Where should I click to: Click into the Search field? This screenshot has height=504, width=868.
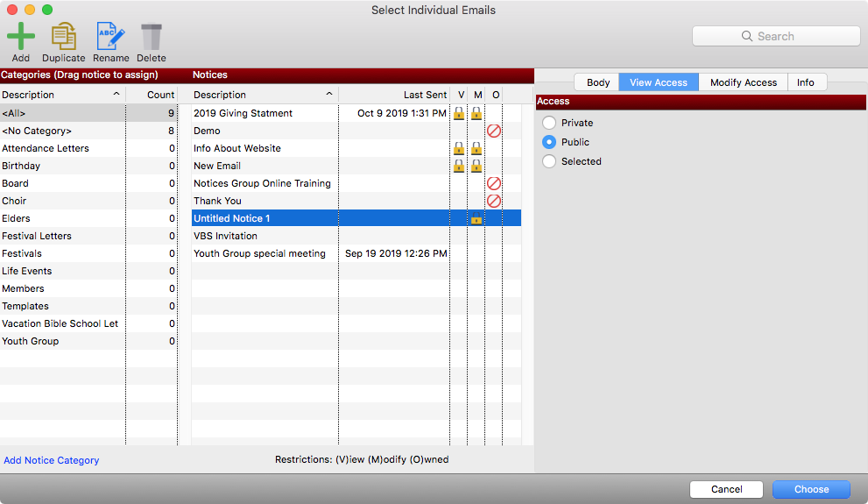click(x=776, y=36)
